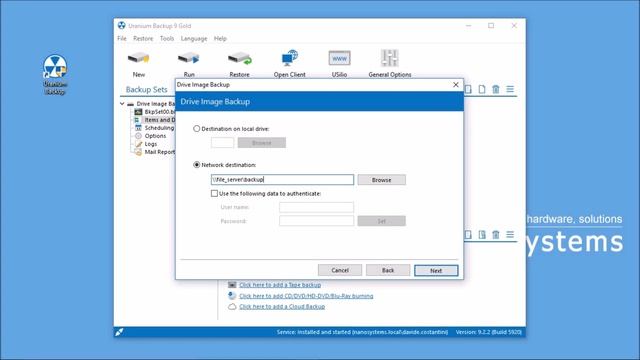
Task: Click the greyed Set button beside Password
Action: click(x=382, y=221)
